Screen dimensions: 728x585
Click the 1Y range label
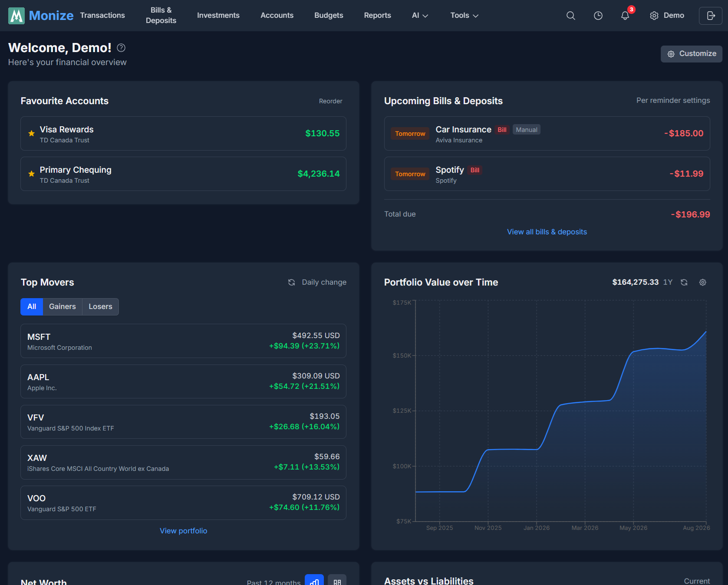coord(668,283)
